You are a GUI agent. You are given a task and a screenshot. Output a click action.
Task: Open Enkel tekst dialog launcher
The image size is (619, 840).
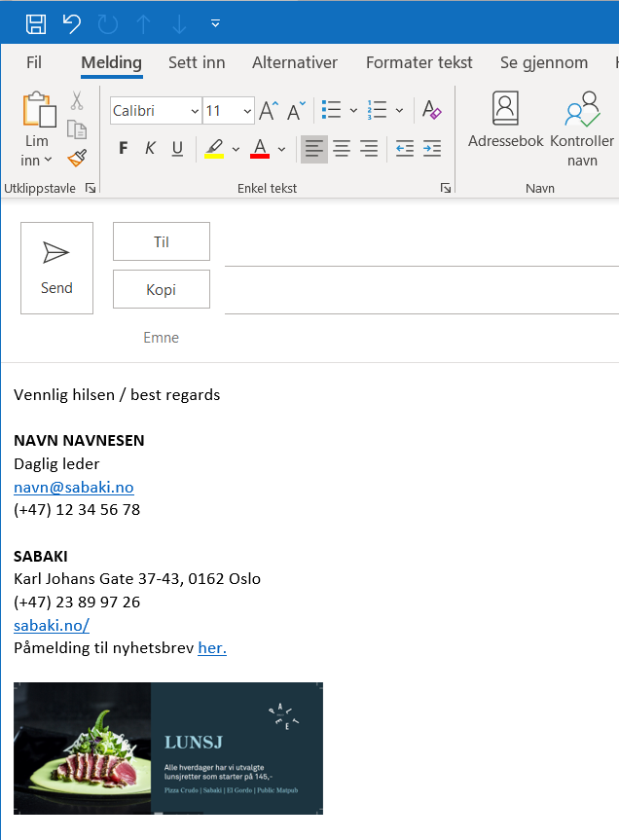[x=446, y=188]
